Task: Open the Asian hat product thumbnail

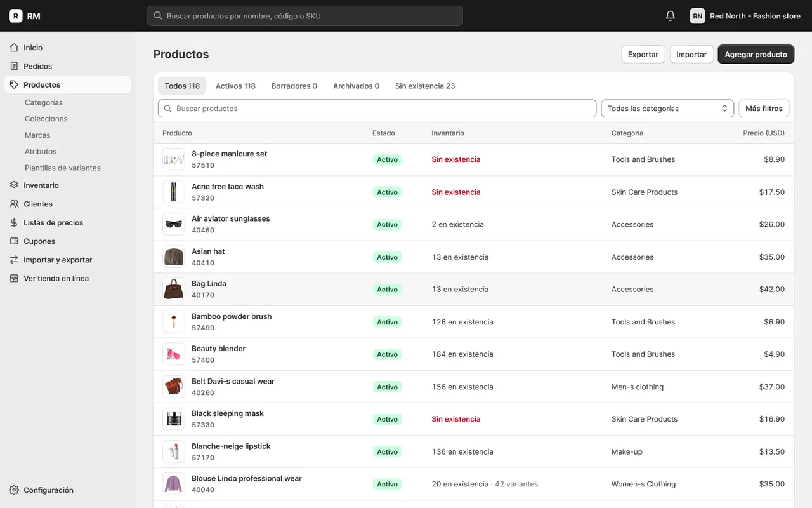Action: click(x=174, y=257)
